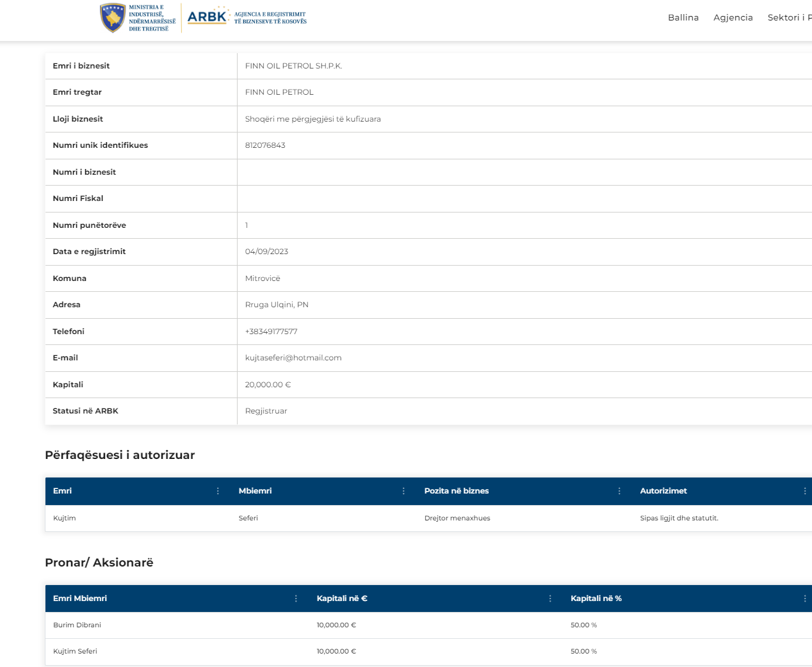Image resolution: width=812 pixels, height=667 pixels.
Task: Open the Mbiemri column options menu
Action: 403,491
